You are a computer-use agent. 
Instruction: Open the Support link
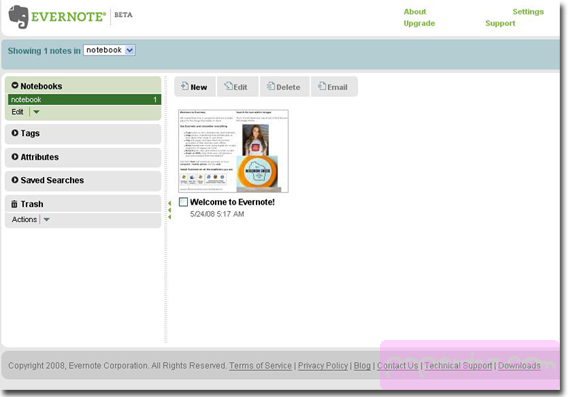pos(500,23)
